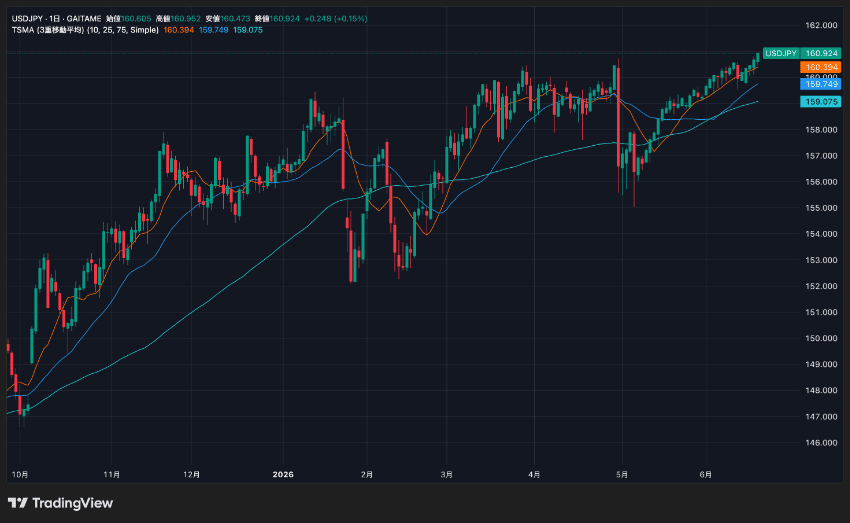Click the 149.000 price axis label
The height and width of the screenshot is (523, 850).
tap(821, 364)
